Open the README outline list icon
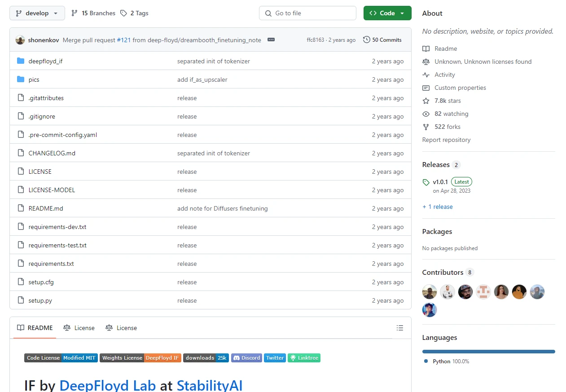Viewport: 566px width, 392px height. (400, 328)
